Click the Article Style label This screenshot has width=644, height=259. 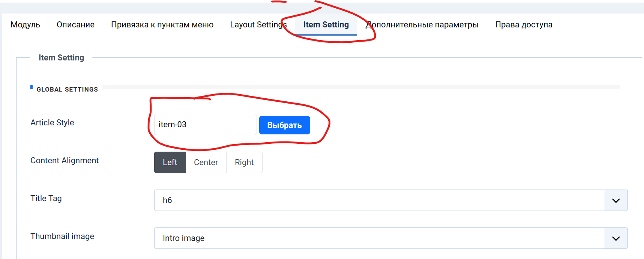point(52,123)
